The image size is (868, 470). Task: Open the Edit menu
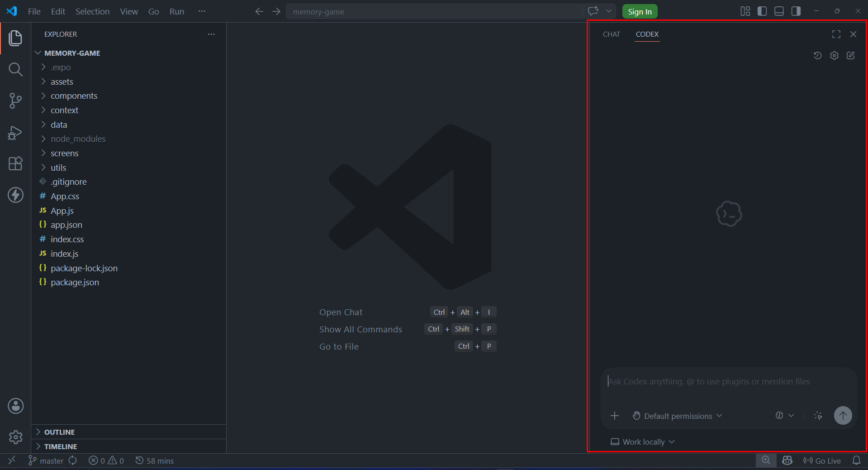[58, 11]
